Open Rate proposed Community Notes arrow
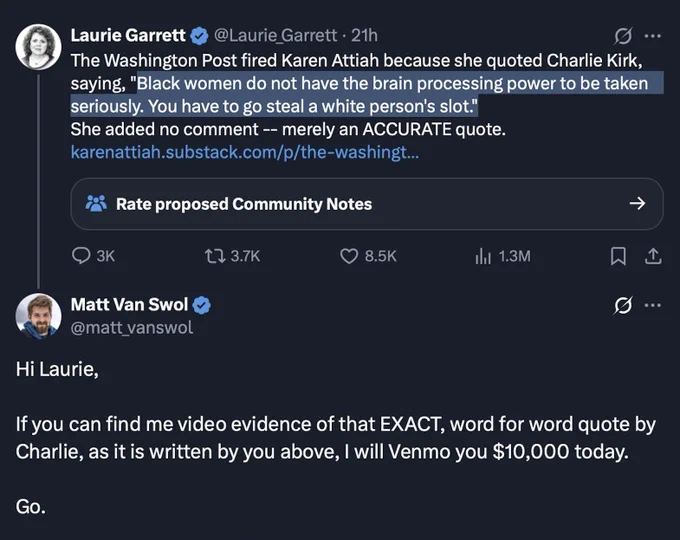680x540 pixels. pyautogui.click(x=637, y=203)
